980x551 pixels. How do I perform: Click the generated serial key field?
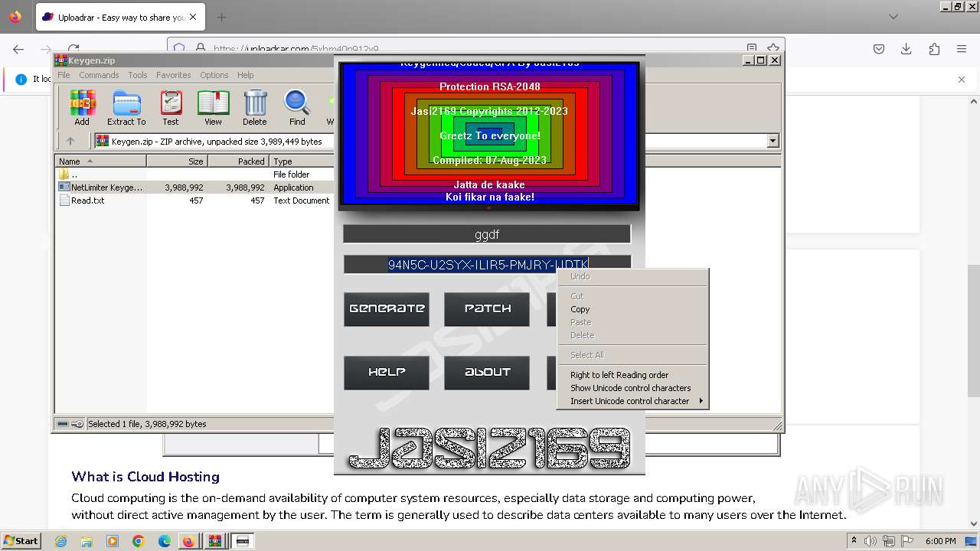click(x=487, y=265)
